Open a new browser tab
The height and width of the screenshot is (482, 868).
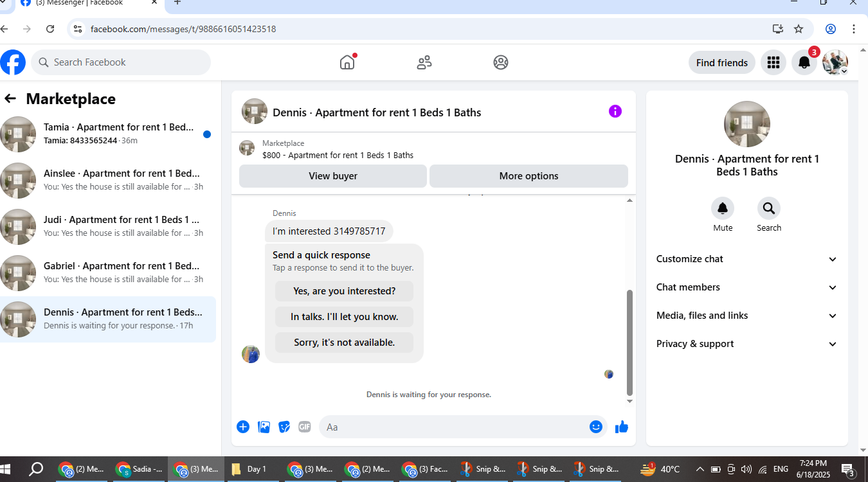click(x=177, y=3)
